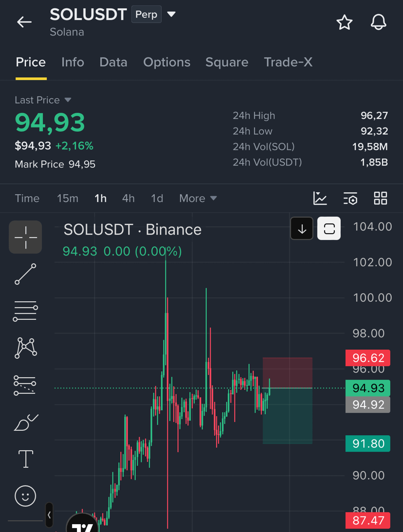Screen dimensions: 403x532
Task: Select the brush drawing tool
Action: click(26, 422)
